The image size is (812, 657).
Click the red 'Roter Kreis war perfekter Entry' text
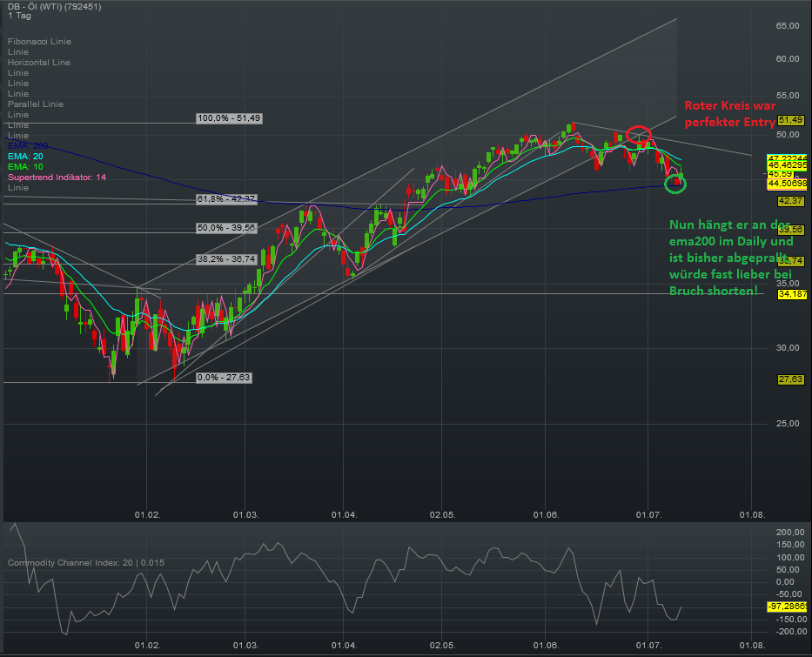[728, 114]
